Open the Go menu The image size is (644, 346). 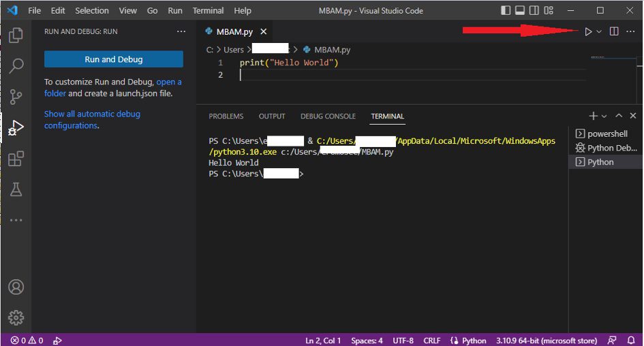(153, 11)
